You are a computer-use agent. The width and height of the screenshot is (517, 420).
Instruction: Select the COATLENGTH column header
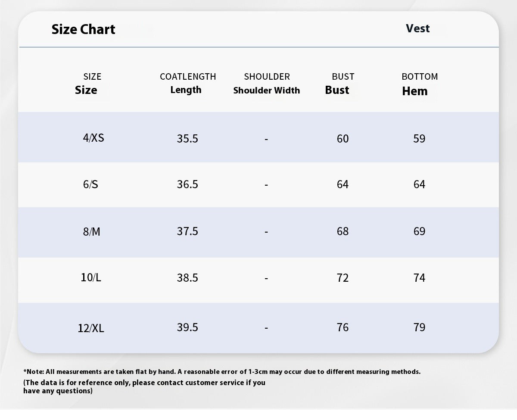188,77
